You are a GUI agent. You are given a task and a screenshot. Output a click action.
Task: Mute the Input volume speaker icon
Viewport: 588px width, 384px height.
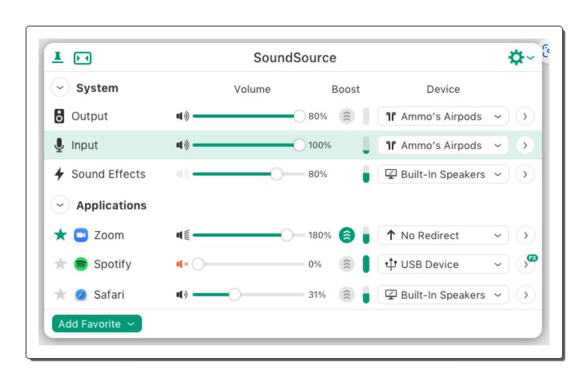click(x=183, y=145)
